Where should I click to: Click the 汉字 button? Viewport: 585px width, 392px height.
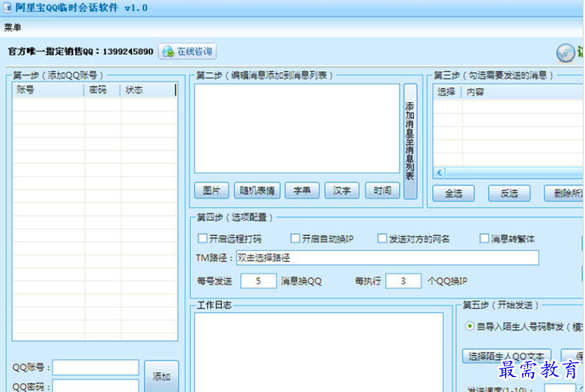tap(341, 190)
